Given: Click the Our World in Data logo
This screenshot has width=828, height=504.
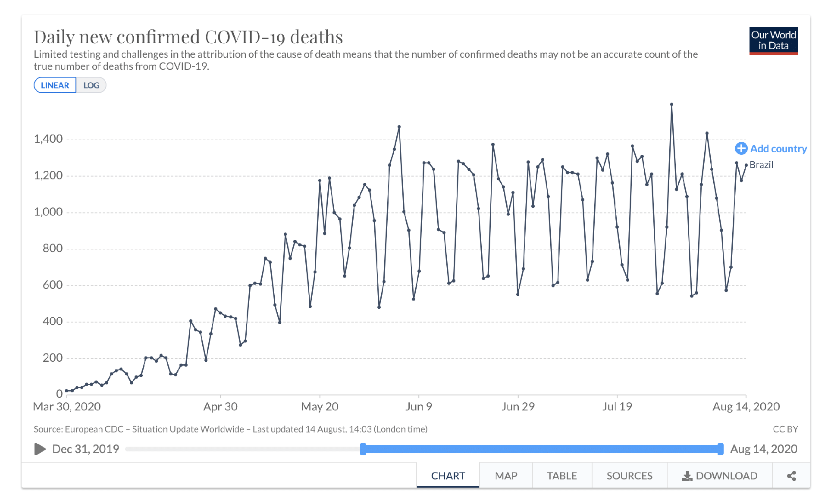Looking at the screenshot, I should coord(773,41).
